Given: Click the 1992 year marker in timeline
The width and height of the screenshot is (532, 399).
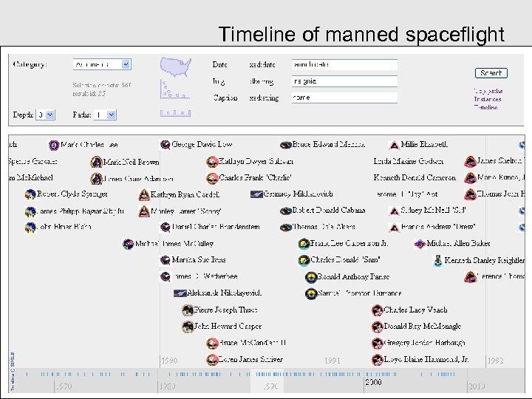Looking at the screenshot, I should [495, 361].
